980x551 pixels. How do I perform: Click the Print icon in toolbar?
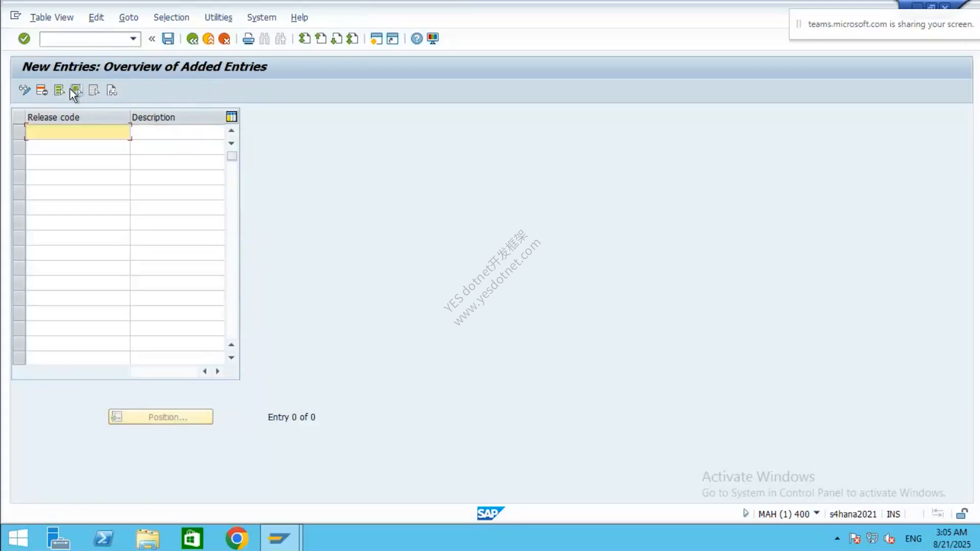coord(248,39)
